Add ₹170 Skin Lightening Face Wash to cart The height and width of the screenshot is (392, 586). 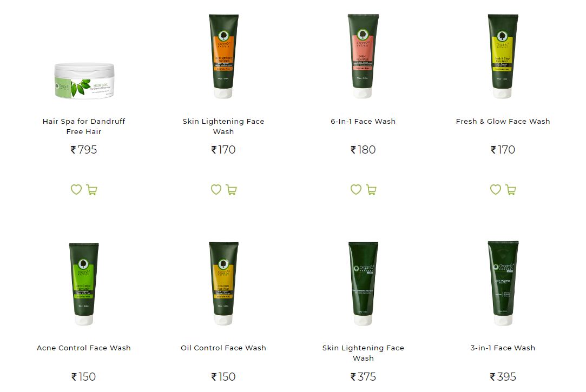(x=232, y=190)
